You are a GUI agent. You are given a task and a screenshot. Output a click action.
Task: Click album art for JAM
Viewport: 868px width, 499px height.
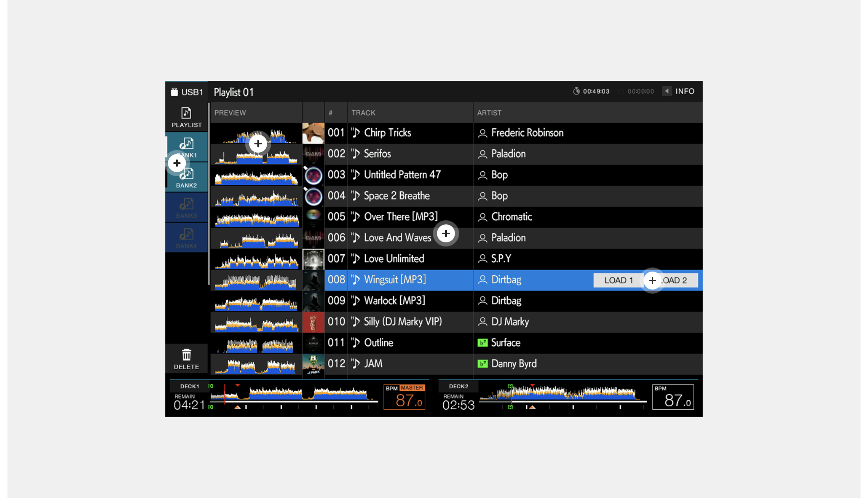click(313, 364)
